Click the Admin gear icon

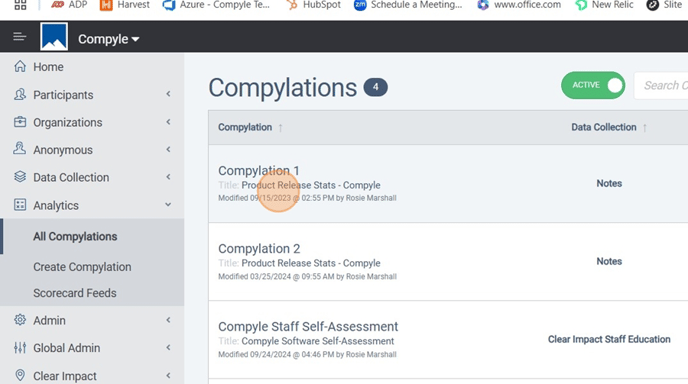coord(20,320)
